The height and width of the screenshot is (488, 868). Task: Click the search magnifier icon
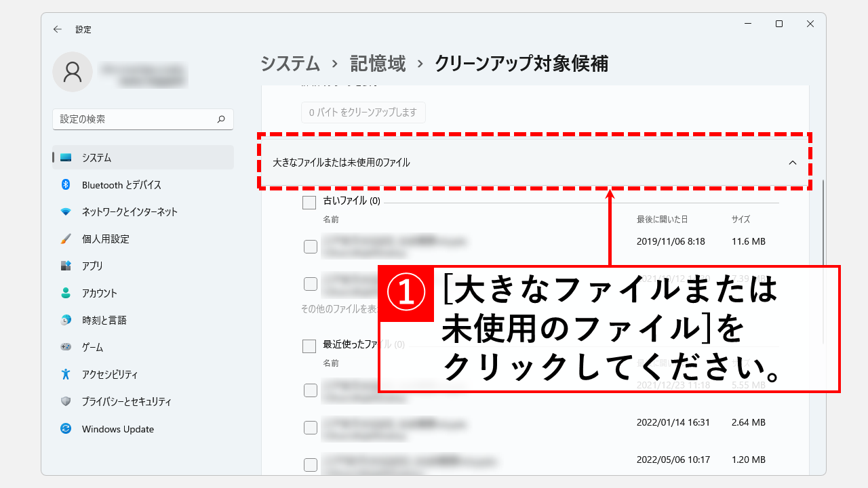(221, 119)
